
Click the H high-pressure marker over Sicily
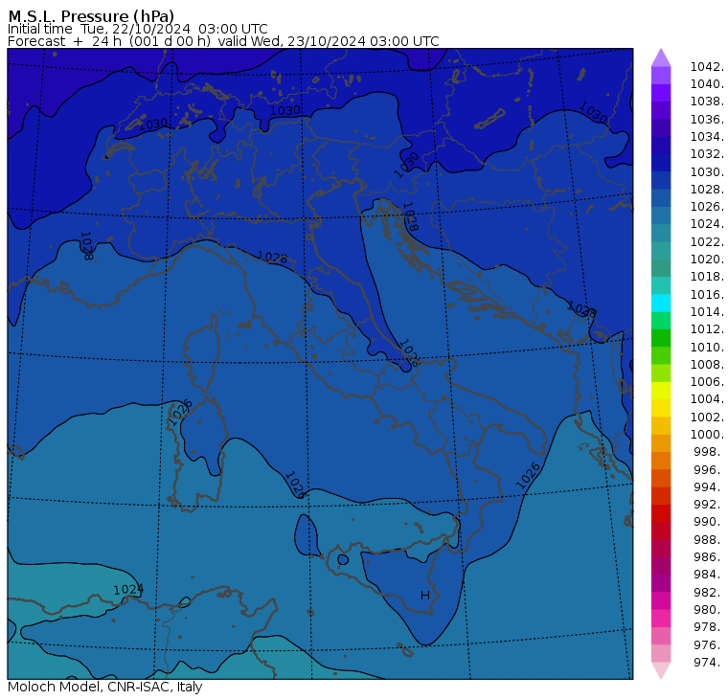424,595
